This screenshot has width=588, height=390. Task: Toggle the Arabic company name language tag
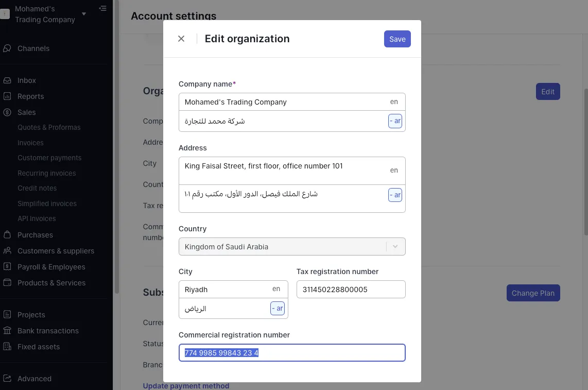(395, 121)
